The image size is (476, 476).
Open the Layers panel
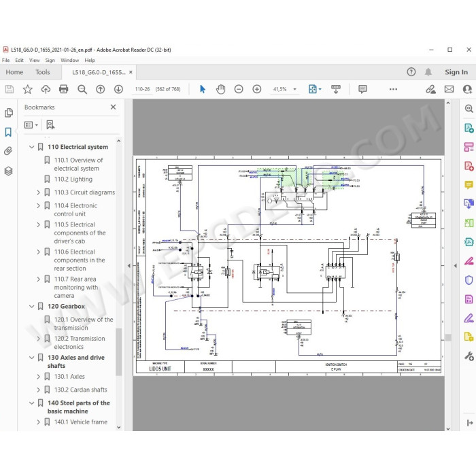pos(8,171)
